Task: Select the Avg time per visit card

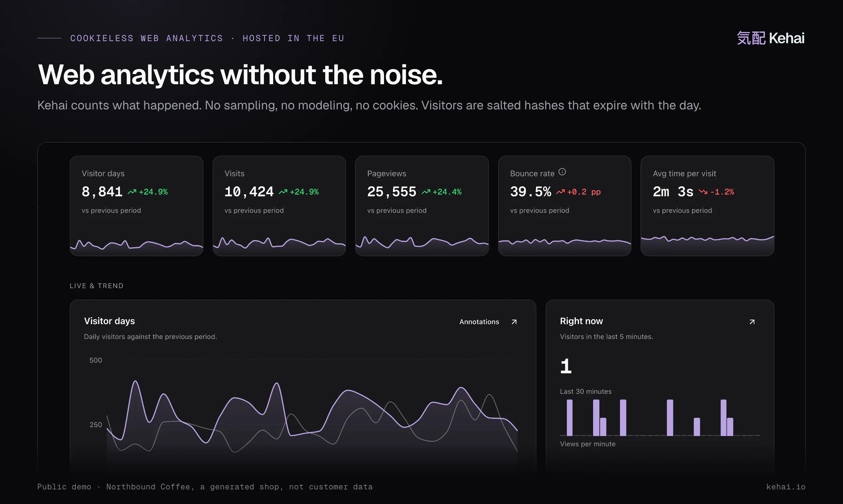Action: pyautogui.click(x=707, y=206)
